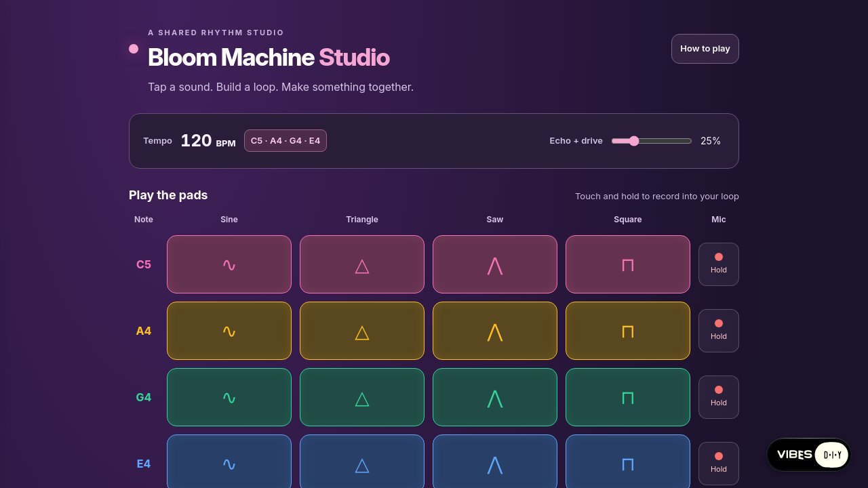Click the Triangle column header
This screenshot has width=868, height=488.
pos(362,220)
